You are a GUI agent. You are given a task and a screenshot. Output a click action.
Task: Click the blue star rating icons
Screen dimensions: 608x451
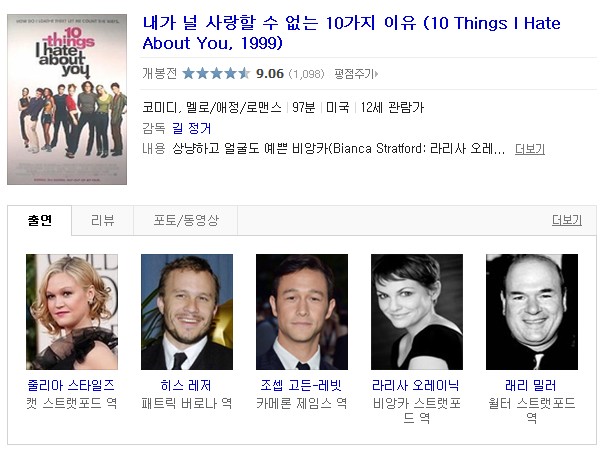tap(216, 73)
